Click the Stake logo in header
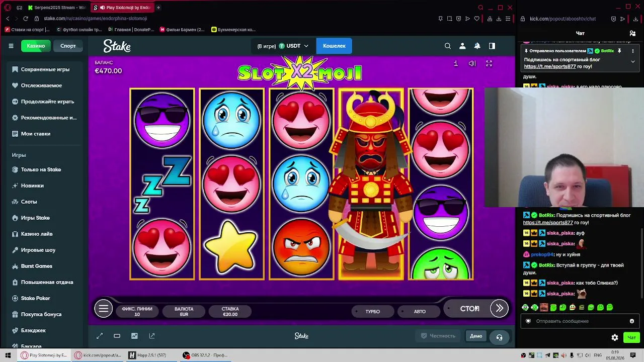 pyautogui.click(x=117, y=46)
